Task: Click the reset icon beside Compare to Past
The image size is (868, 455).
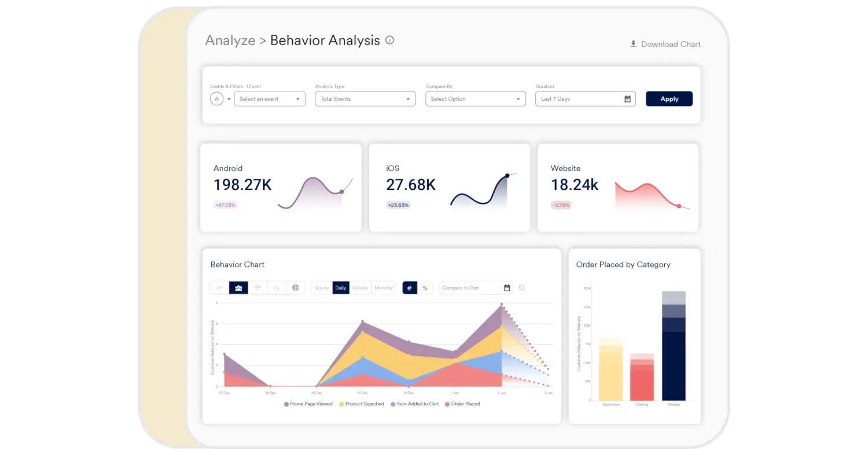Action: 521,288
